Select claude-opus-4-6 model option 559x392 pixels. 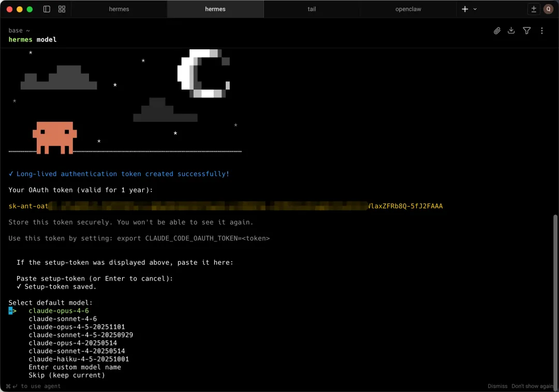59,311
